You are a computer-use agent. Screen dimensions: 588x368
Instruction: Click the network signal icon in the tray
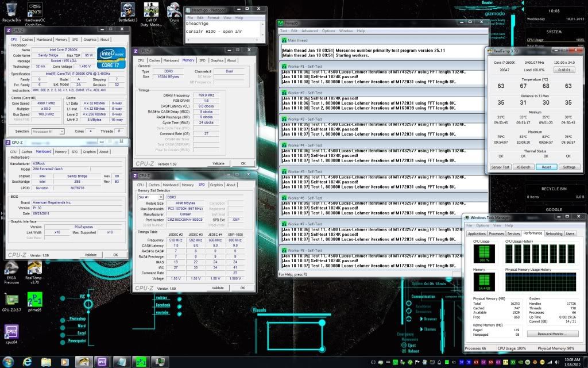click(550, 362)
